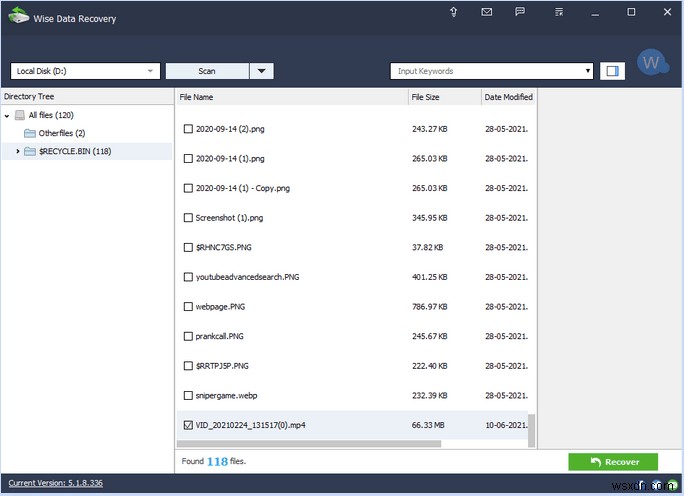Image resolution: width=685 pixels, height=496 pixels.
Task: Click the round W account avatar icon
Action: 651,62
